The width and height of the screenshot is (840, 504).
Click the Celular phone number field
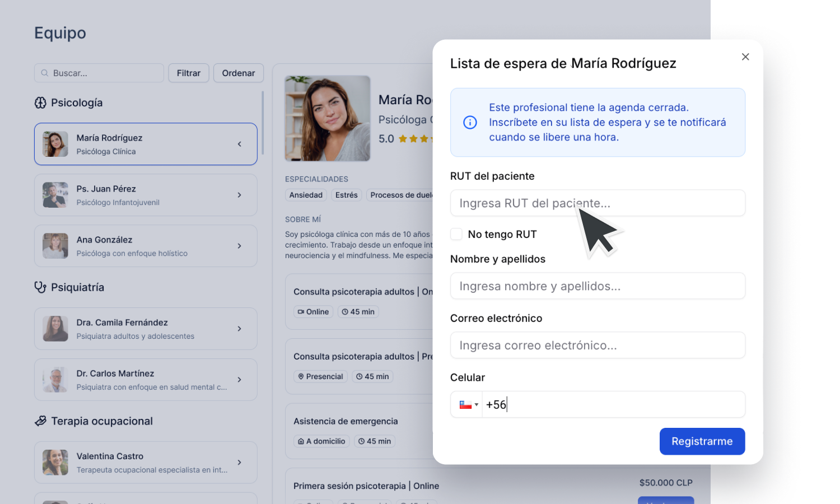(613, 404)
